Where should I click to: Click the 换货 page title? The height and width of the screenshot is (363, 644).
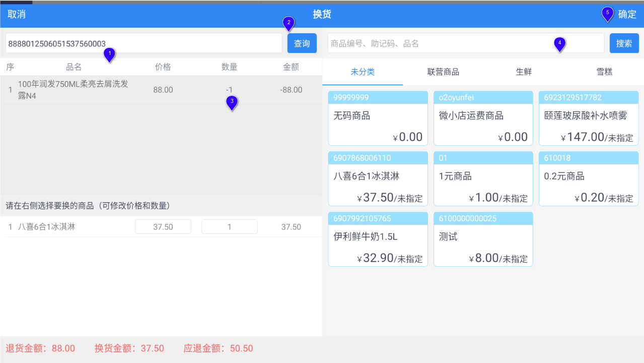[322, 14]
